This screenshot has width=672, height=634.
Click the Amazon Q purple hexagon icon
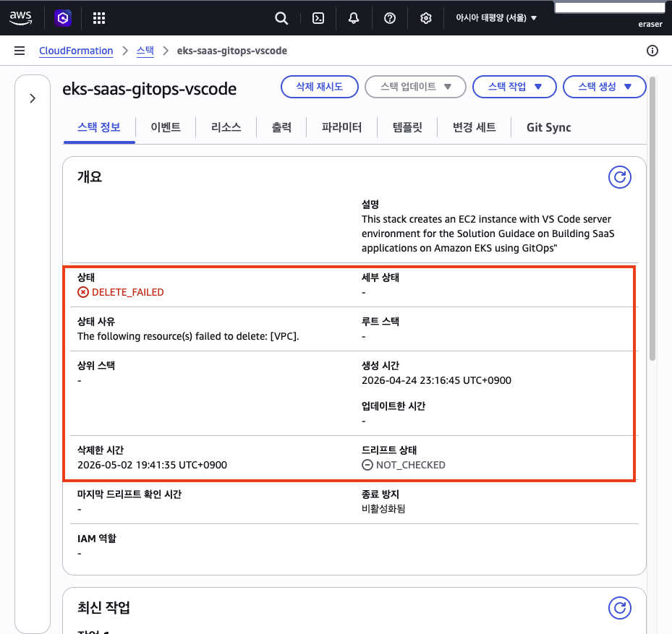63,18
